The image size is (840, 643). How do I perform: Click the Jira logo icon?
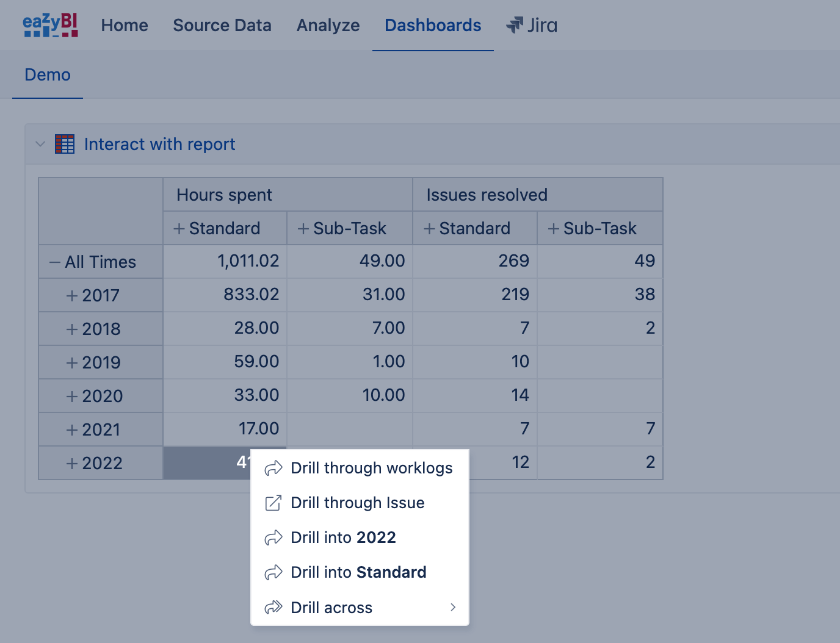tap(515, 25)
